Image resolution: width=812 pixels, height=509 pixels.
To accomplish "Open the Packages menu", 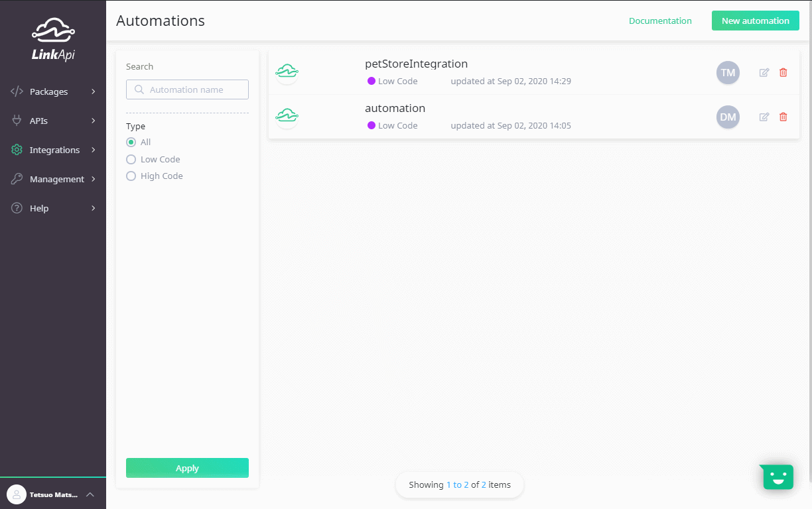I will coord(53,91).
